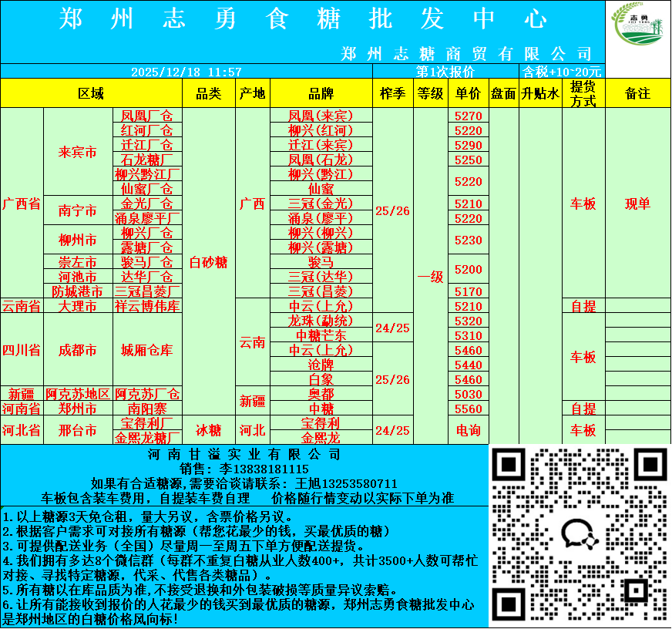Click the price cell 5270
The image size is (672, 629).
(469, 116)
